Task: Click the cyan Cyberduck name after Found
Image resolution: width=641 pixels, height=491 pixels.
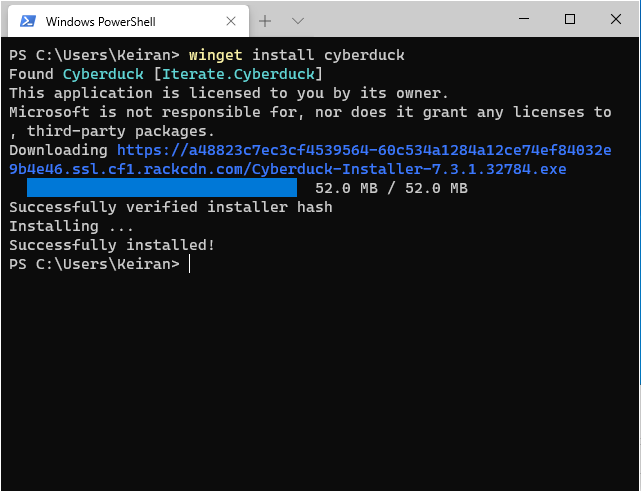Action: [x=103, y=74]
